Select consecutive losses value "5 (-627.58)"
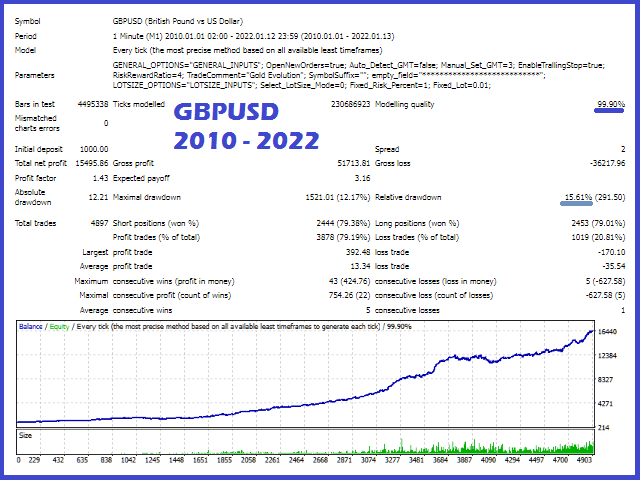Image resolution: width=640 pixels, height=480 pixels. tap(605, 281)
